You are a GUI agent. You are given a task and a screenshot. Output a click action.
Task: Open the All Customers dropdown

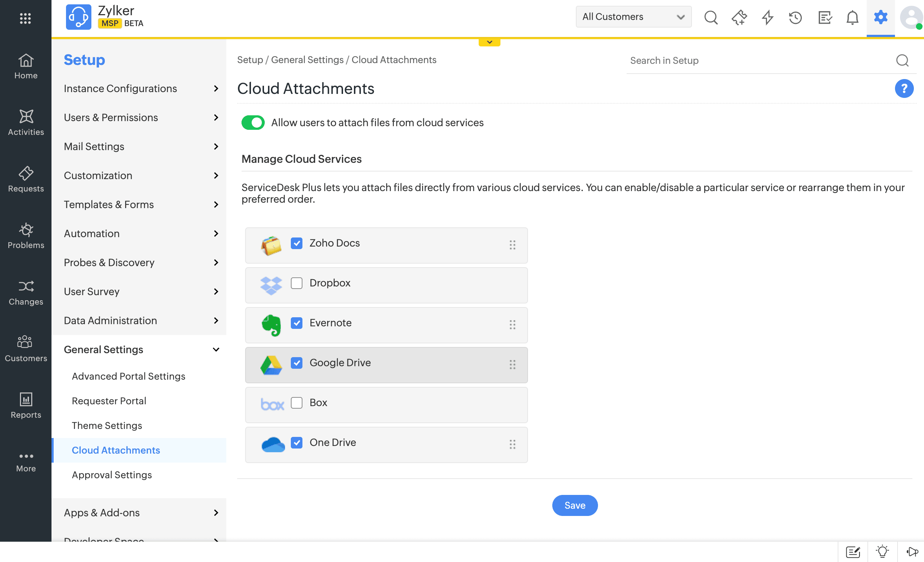[633, 17]
